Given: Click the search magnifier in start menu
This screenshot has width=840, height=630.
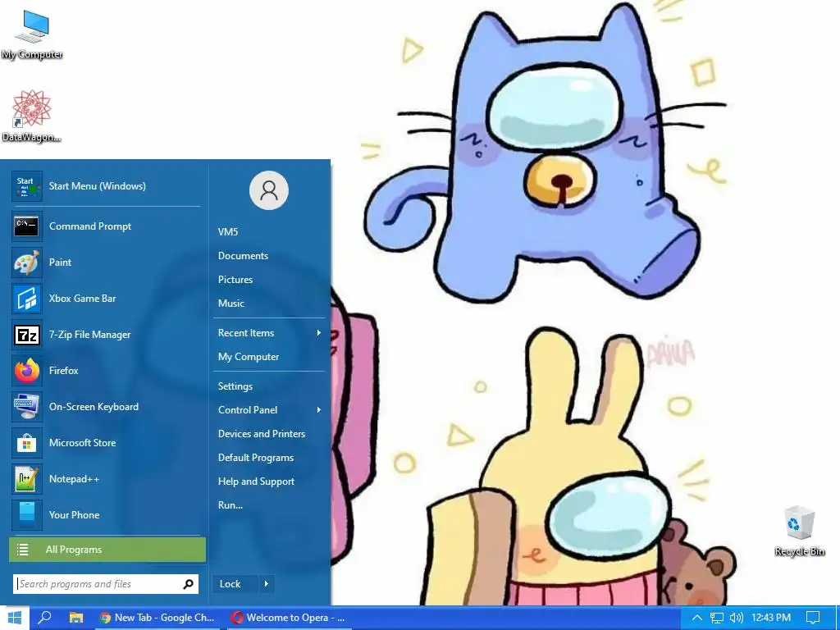Looking at the screenshot, I should click(x=189, y=584).
